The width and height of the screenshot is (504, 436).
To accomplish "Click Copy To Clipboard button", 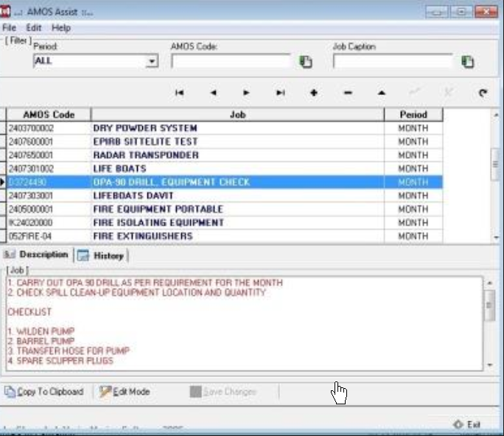I will (x=44, y=392).
